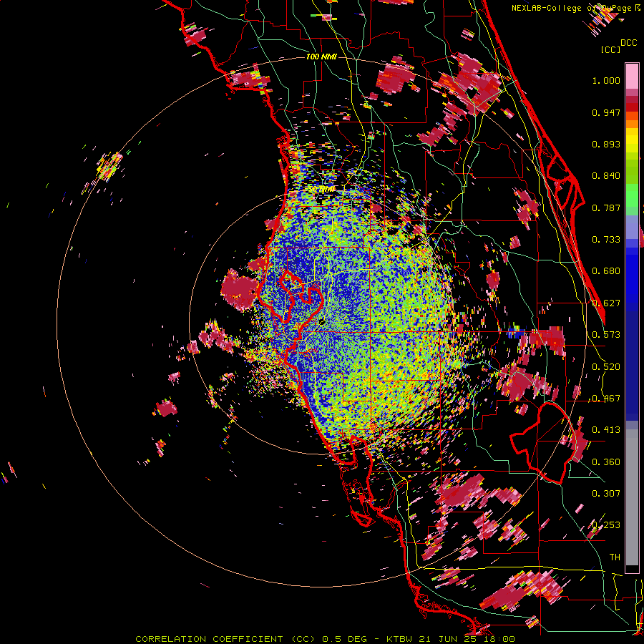Screen dimensions: 644x644
Task: Click the 0.733 scale value
Action: [x=606, y=240]
